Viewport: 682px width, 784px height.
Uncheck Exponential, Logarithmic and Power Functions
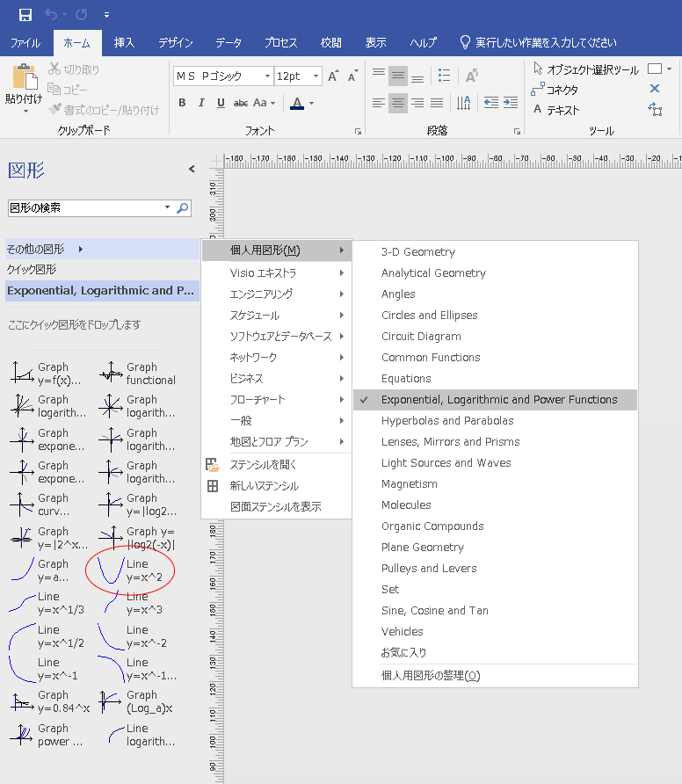[495, 400]
